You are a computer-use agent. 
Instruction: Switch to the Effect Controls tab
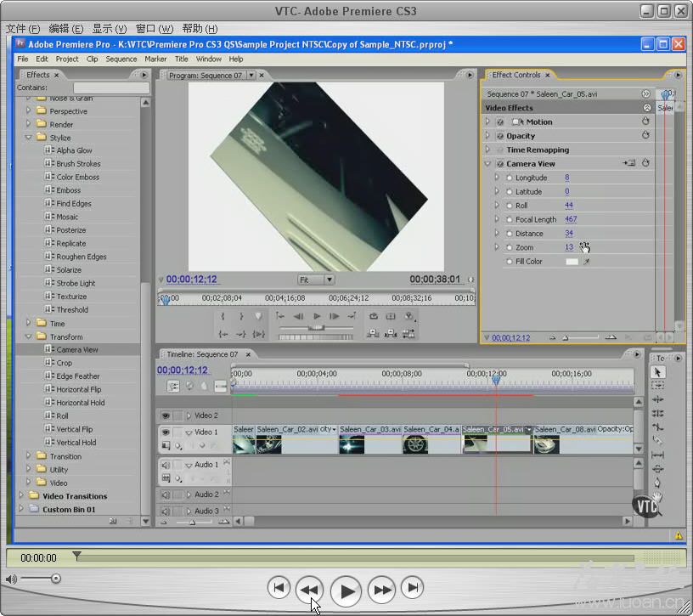coord(516,75)
